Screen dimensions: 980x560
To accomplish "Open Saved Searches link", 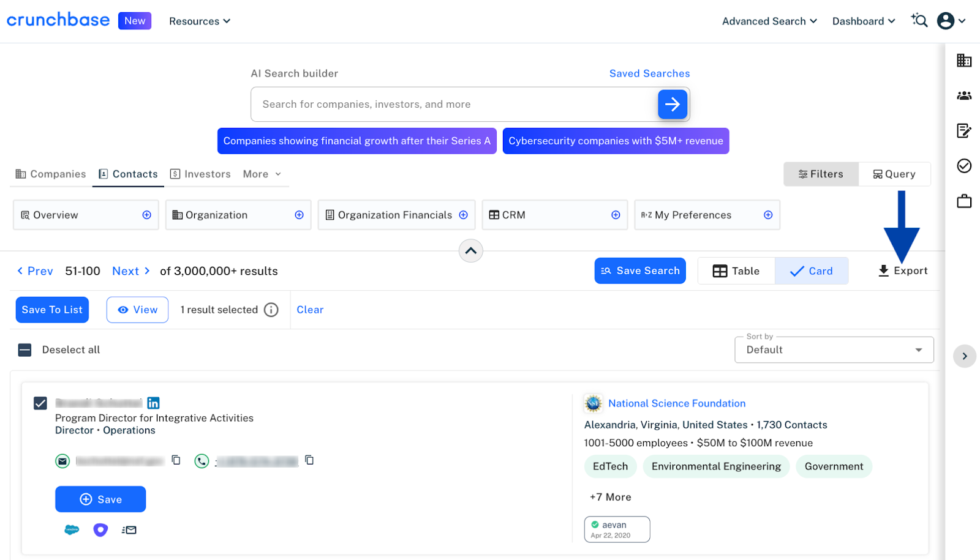I will [x=649, y=73].
